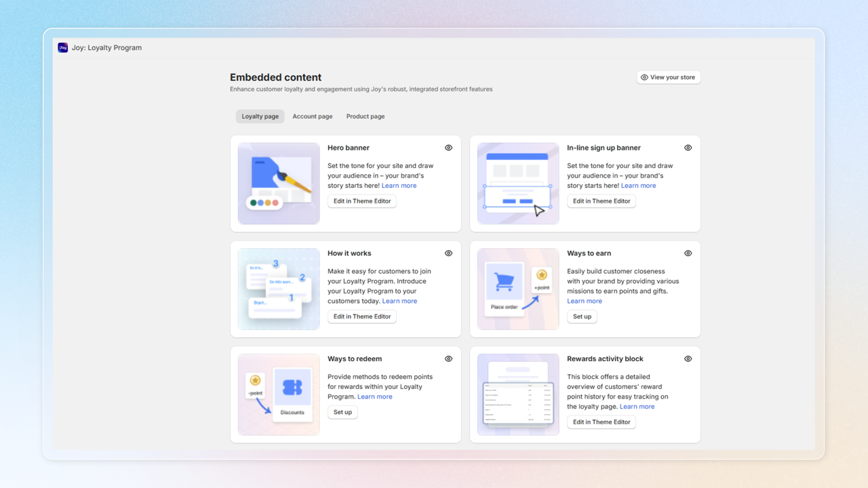Open Theme Editor for Hero banner
Image resolution: width=868 pixels, height=488 pixels.
[x=362, y=201]
